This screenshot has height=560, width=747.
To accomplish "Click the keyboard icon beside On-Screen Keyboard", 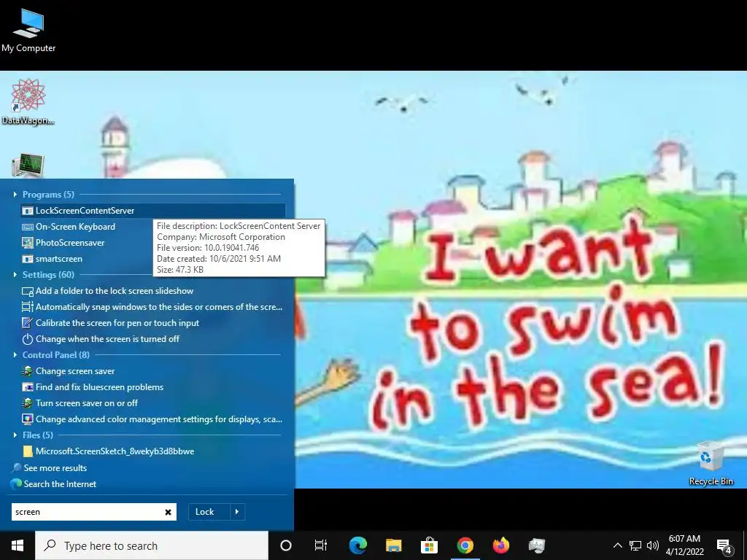I will (28, 227).
